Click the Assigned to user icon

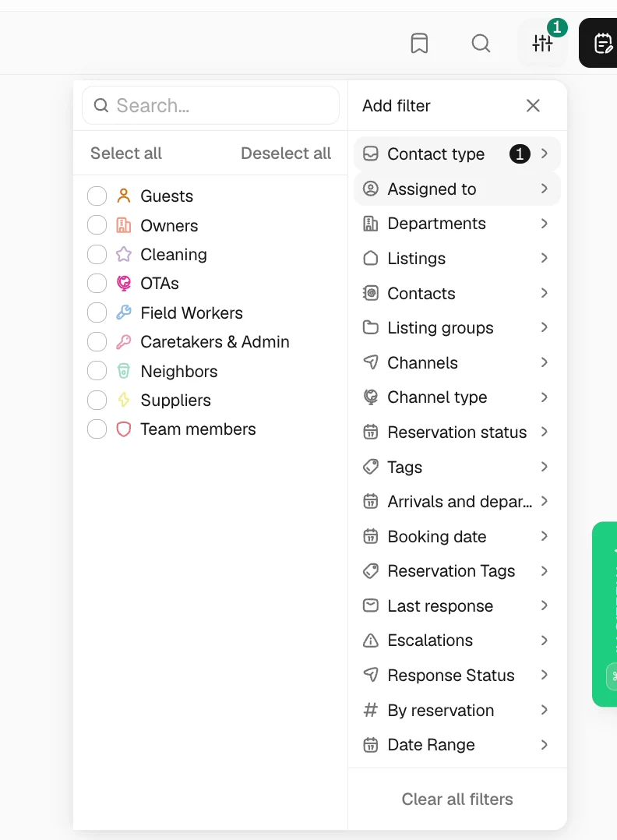371,189
